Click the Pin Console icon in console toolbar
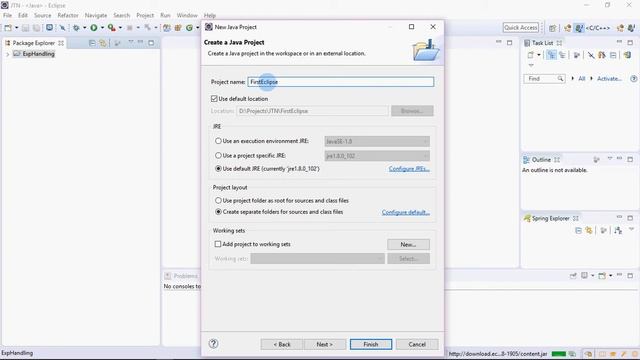Screen dimensions: 640x360 pyautogui.click(x=573, y=276)
